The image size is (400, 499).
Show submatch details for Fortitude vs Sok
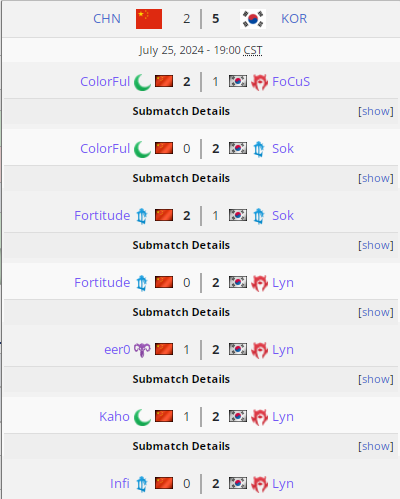coord(376,245)
